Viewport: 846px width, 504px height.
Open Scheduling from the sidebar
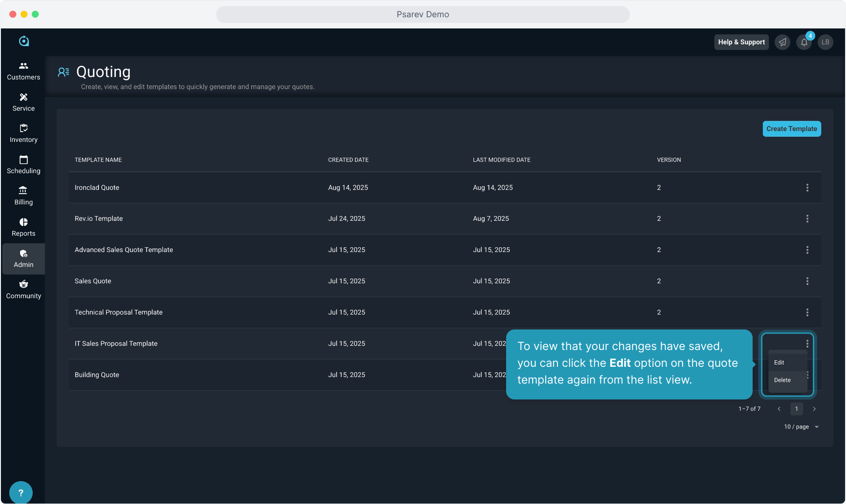pyautogui.click(x=23, y=165)
